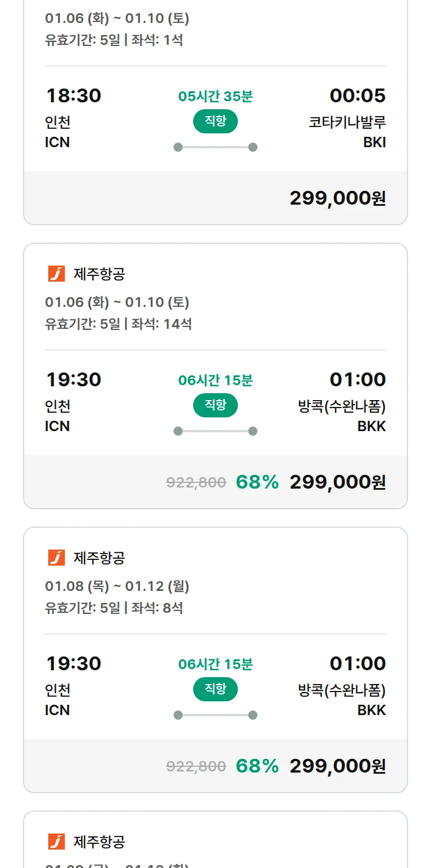The image size is (431, 868).
Task: Select the 299,000원 price of the Kota Kinabalu flight
Action: pos(337,198)
